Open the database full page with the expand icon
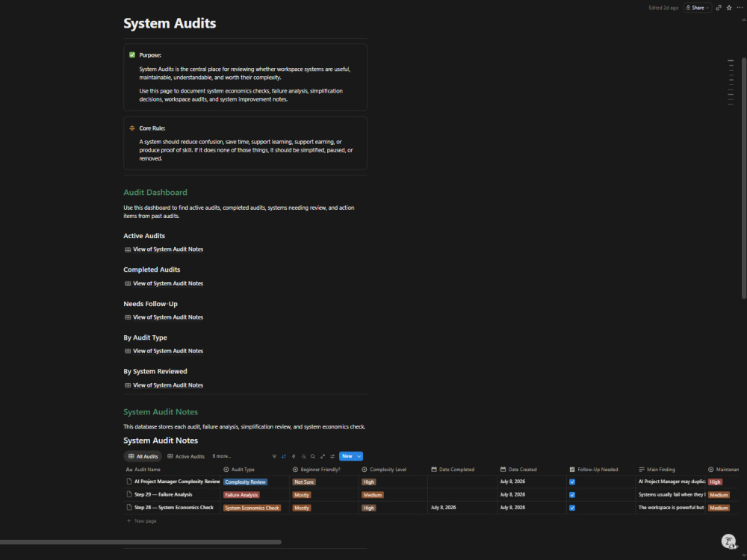 (x=323, y=456)
